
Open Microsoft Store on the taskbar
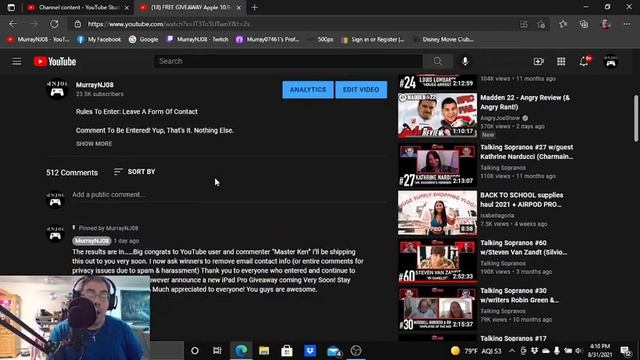(287, 350)
